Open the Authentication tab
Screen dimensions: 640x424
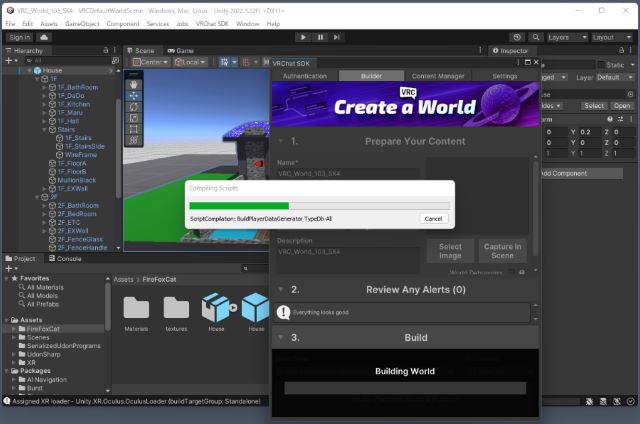[305, 76]
